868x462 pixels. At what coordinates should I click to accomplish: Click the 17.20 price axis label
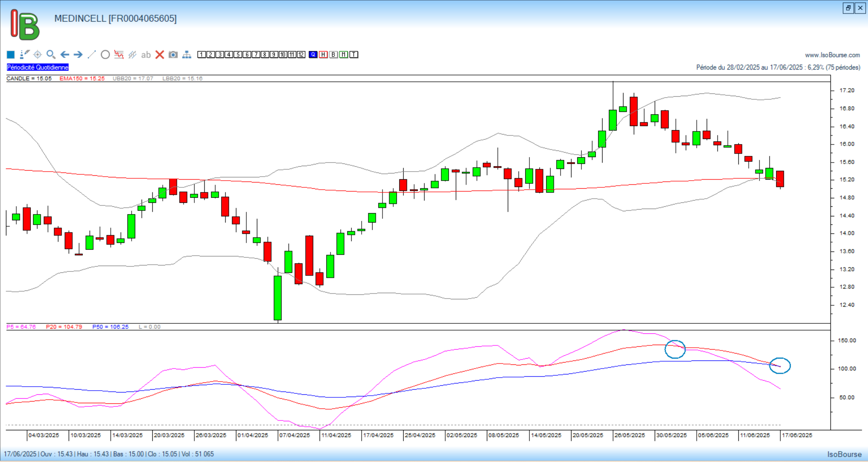coord(847,90)
